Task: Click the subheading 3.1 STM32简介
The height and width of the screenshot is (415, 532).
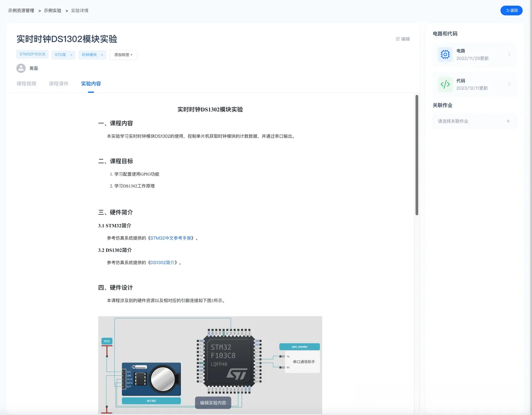Action: pos(115,226)
